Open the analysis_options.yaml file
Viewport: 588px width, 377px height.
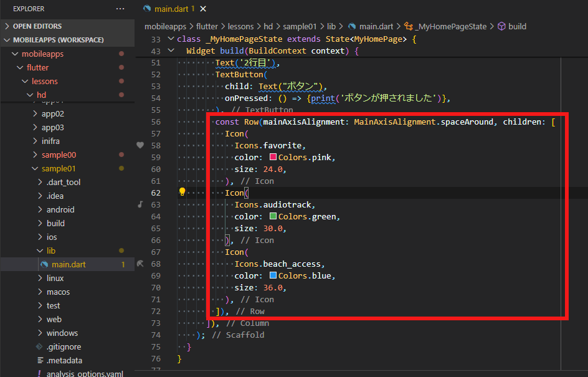[x=85, y=374]
